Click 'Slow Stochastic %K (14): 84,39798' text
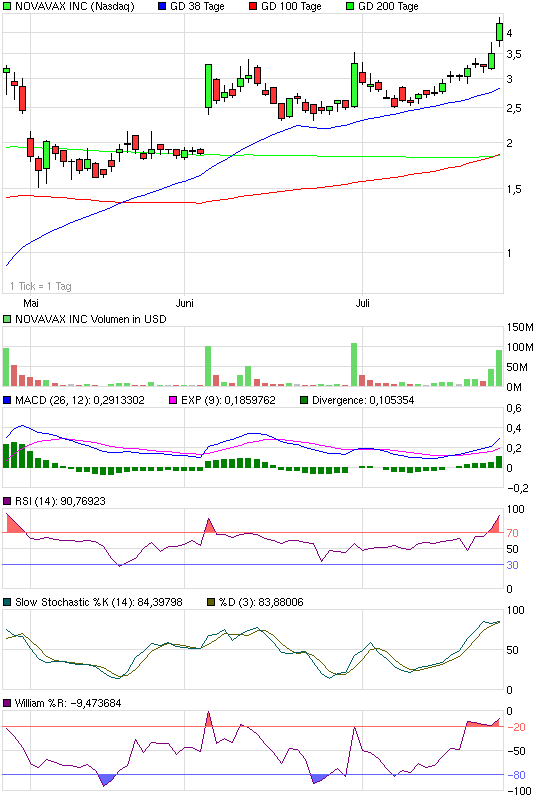Viewport: 545px width, 799px height. coord(99,602)
